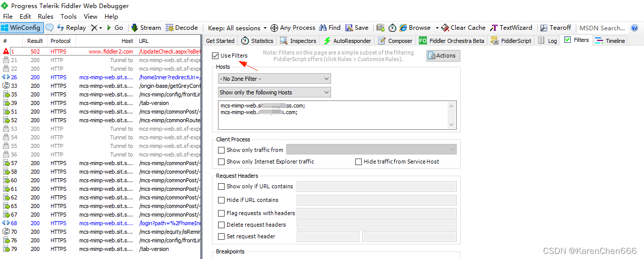Viewport: 644px width, 259px height.
Task: Sort sessions by Result column header
Action: [35, 41]
